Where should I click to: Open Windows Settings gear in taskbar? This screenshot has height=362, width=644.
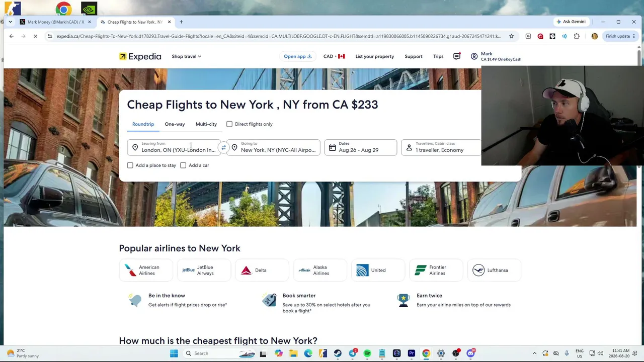(x=441, y=353)
